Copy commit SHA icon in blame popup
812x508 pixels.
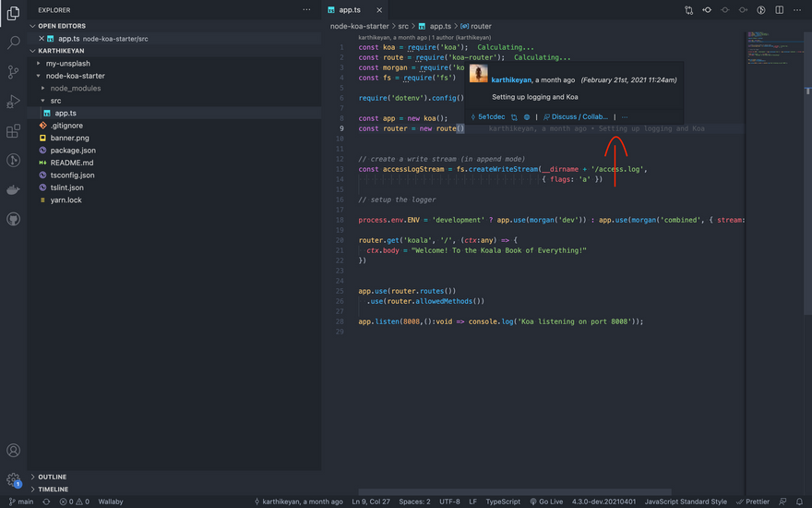click(x=514, y=117)
